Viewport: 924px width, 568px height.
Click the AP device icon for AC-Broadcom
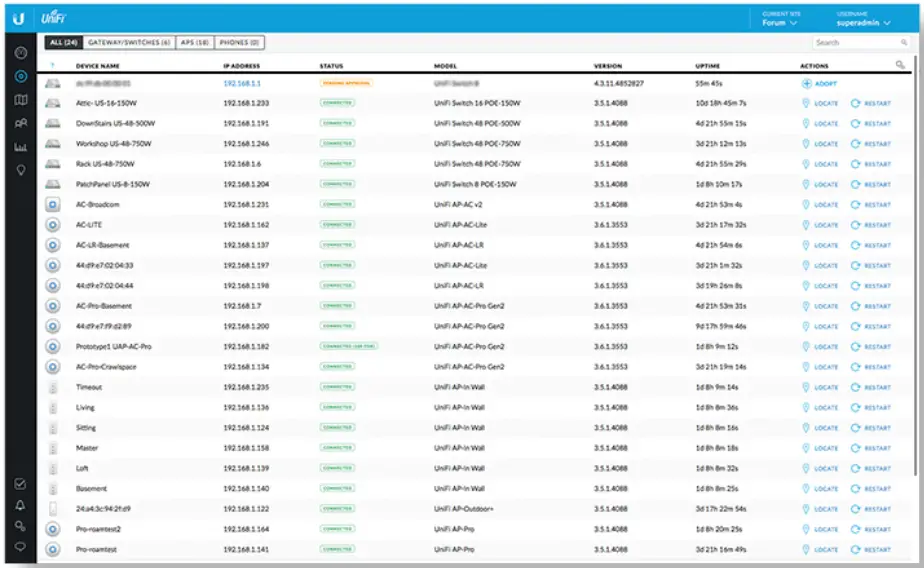(x=52, y=204)
